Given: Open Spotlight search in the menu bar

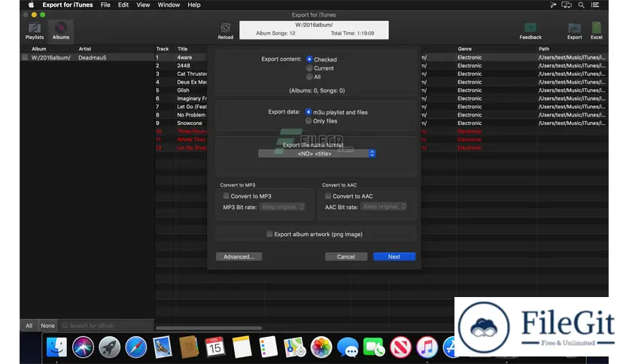Looking at the screenshot, I should (x=581, y=5).
